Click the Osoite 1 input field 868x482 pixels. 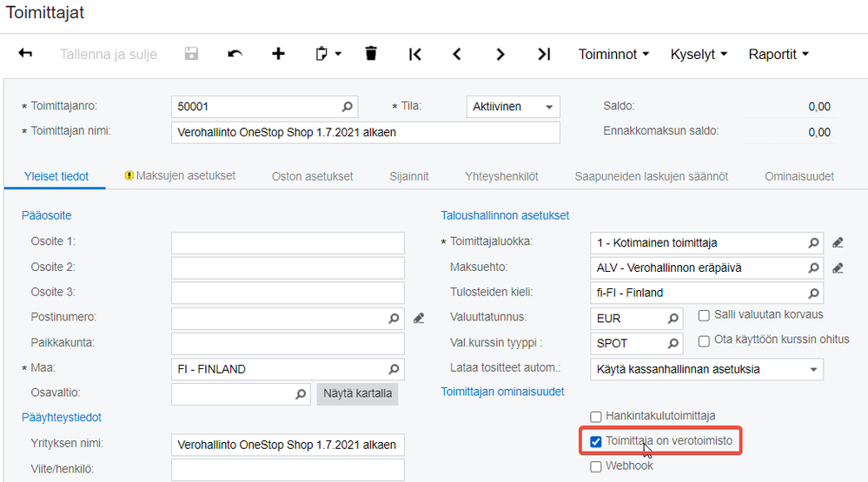click(288, 241)
